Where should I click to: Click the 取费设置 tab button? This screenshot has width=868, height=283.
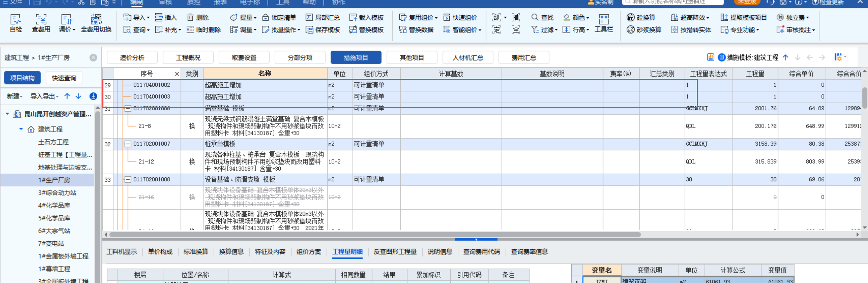click(x=244, y=58)
